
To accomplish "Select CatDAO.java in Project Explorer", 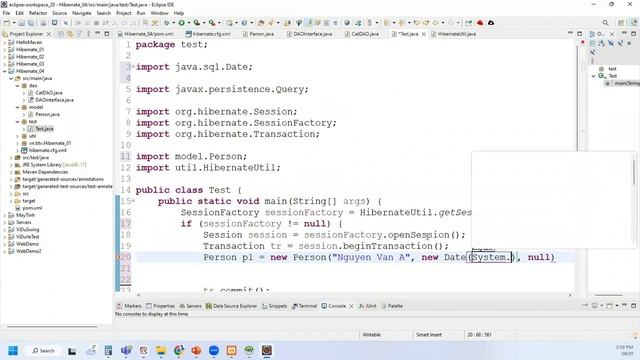I will click(49, 93).
